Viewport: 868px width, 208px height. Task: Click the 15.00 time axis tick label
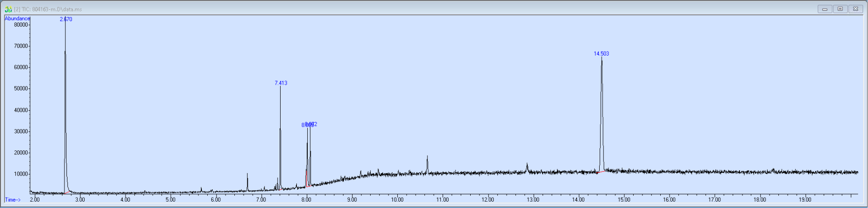624,200
